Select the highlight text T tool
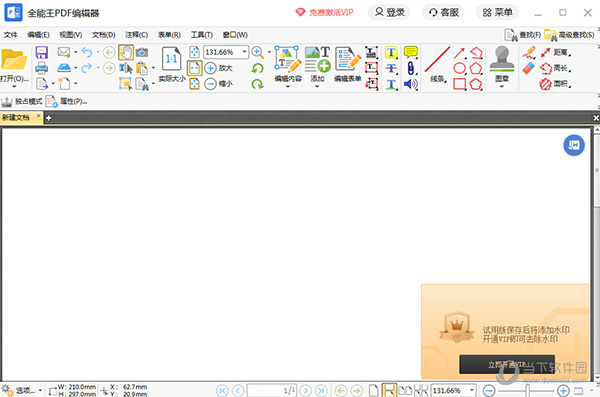 391,52
